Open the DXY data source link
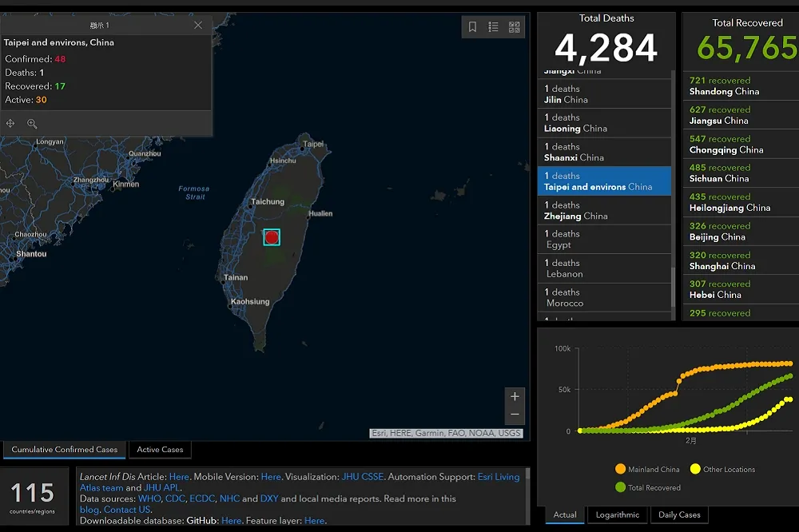 point(269,498)
